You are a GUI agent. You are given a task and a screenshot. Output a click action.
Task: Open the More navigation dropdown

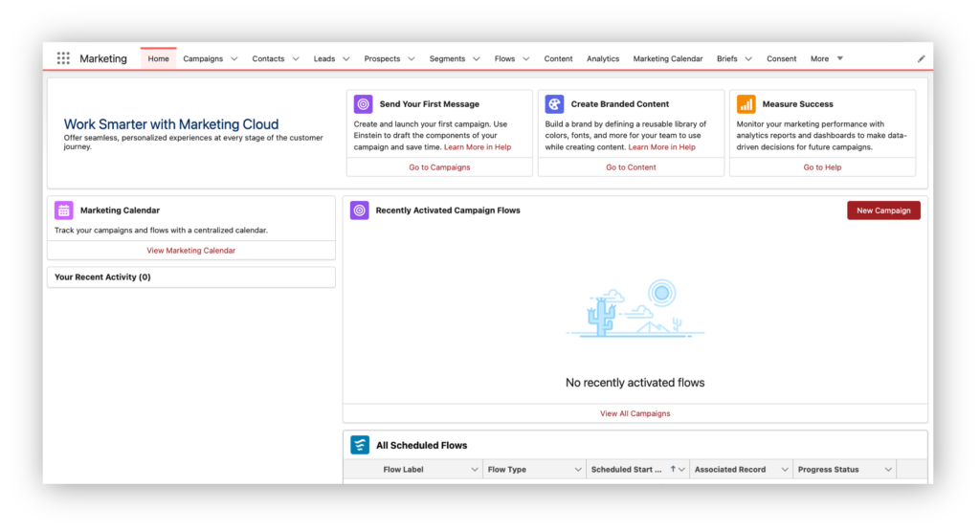tap(826, 58)
